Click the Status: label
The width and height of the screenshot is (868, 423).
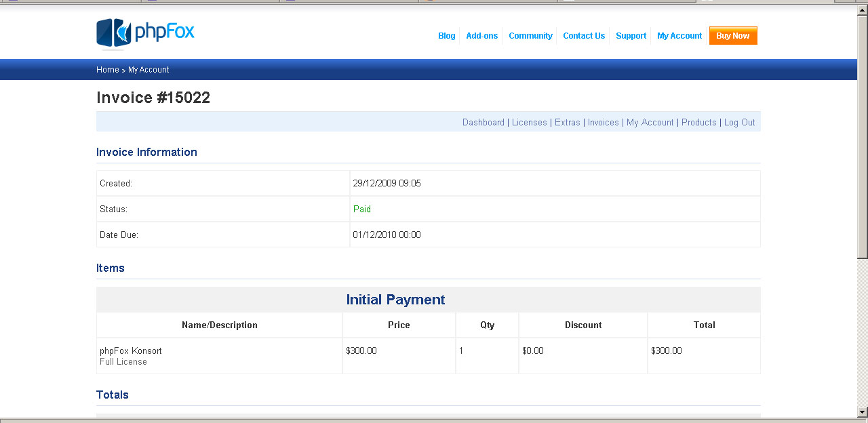(113, 209)
